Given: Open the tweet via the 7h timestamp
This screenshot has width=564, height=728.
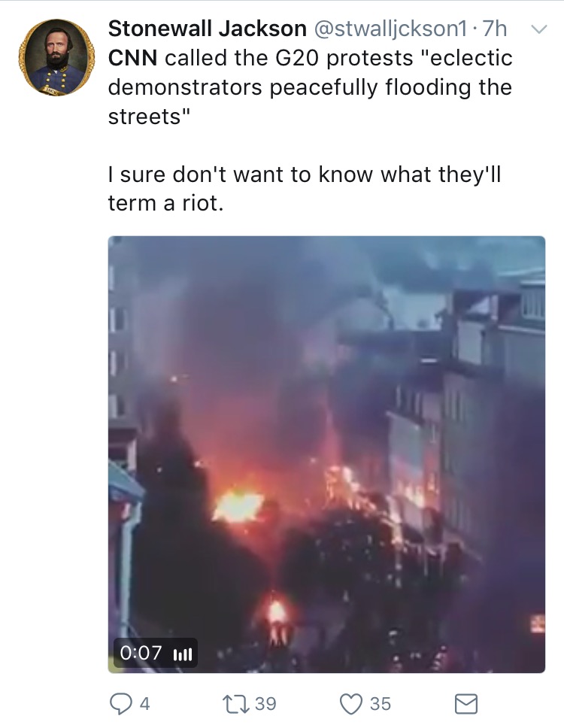Looking at the screenshot, I should (x=494, y=29).
